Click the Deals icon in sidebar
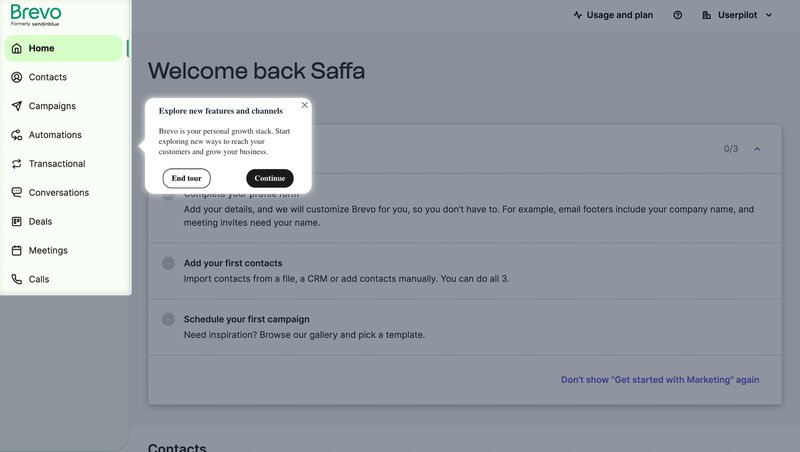 (x=17, y=222)
